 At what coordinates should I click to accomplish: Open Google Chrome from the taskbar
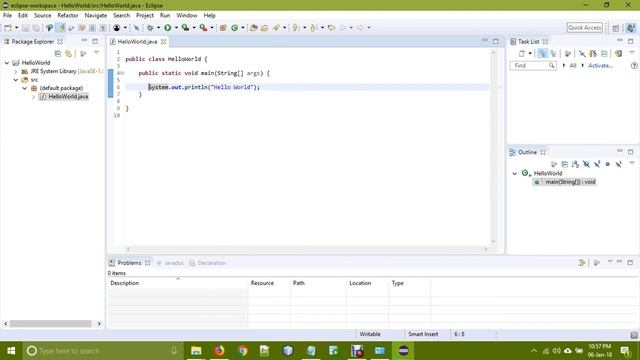(x=242, y=351)
